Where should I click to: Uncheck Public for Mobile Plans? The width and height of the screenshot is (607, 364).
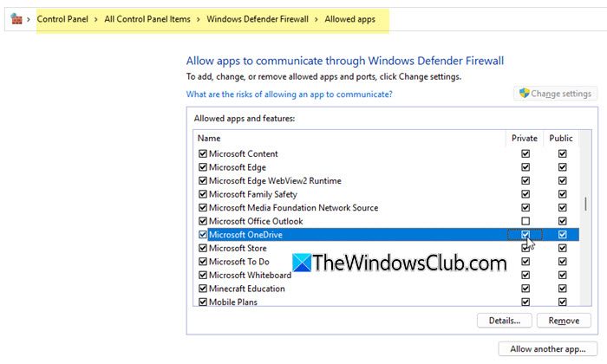click(x=563, y=302)
